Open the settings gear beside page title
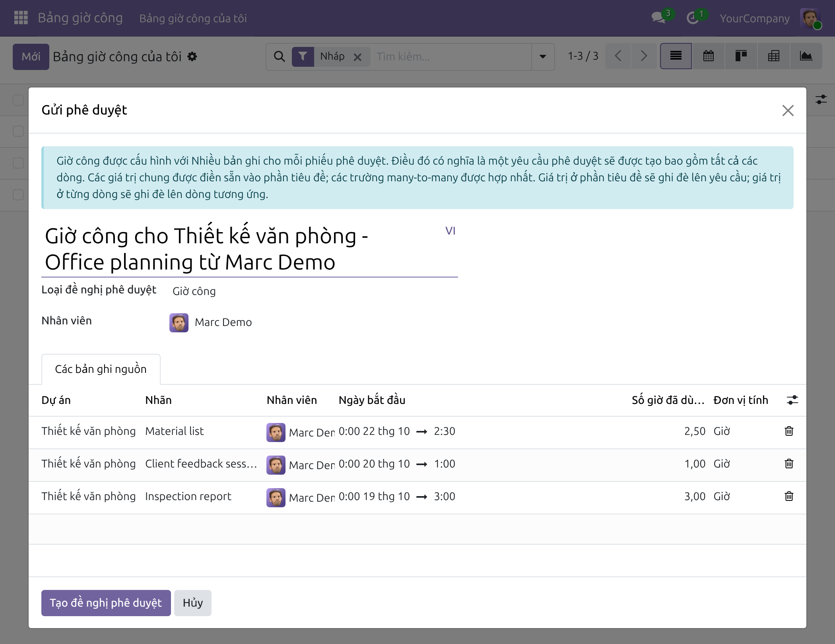The image size is (835, 644). coord(192,56)
